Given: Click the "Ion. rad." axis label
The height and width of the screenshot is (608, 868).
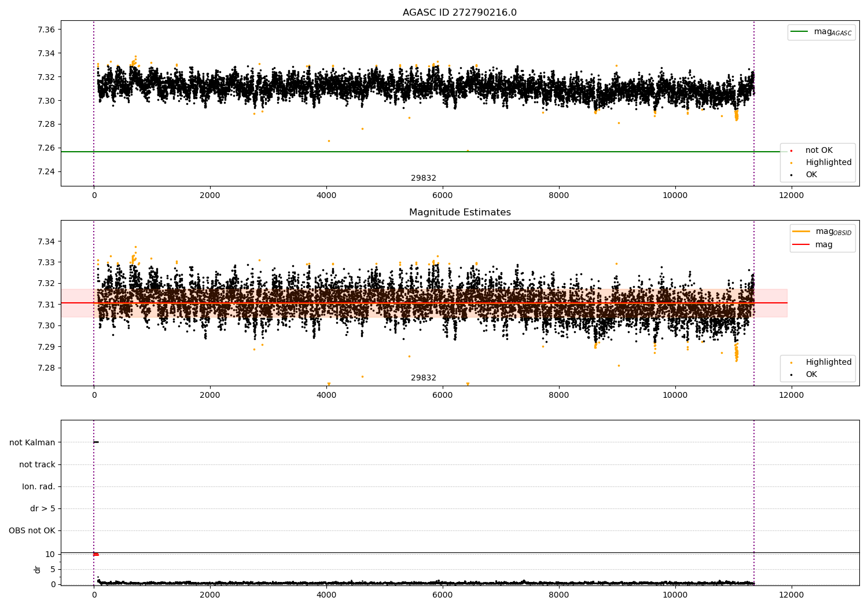Looking at the screenshot, I should pyautogui.click(x=39, y=487).
